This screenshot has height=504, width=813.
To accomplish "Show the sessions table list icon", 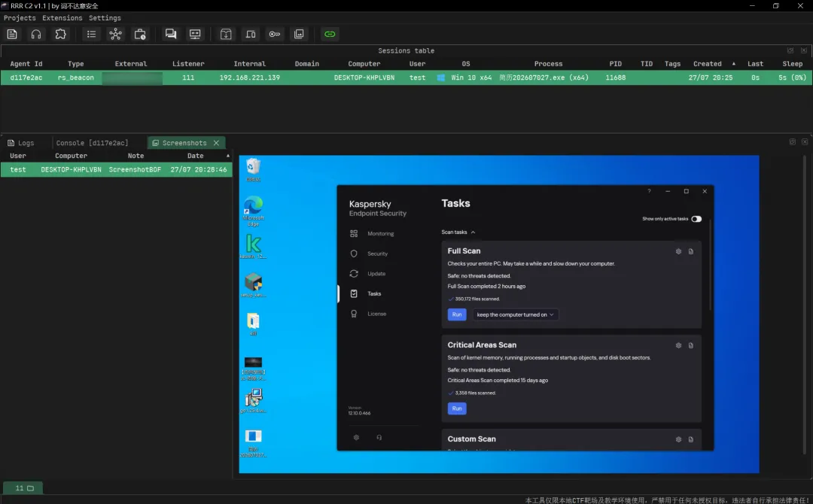I will [x=91, y=34].
